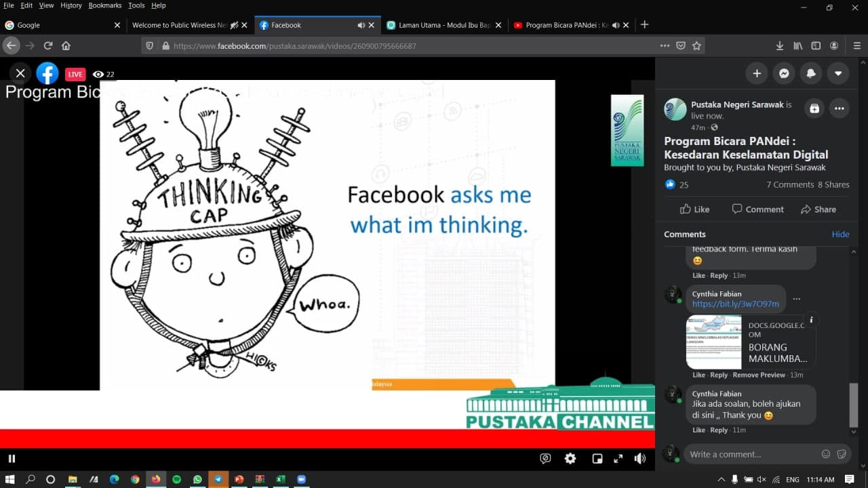View the 8 Shares list
The image size is (868, 488).
coord(833,184)
